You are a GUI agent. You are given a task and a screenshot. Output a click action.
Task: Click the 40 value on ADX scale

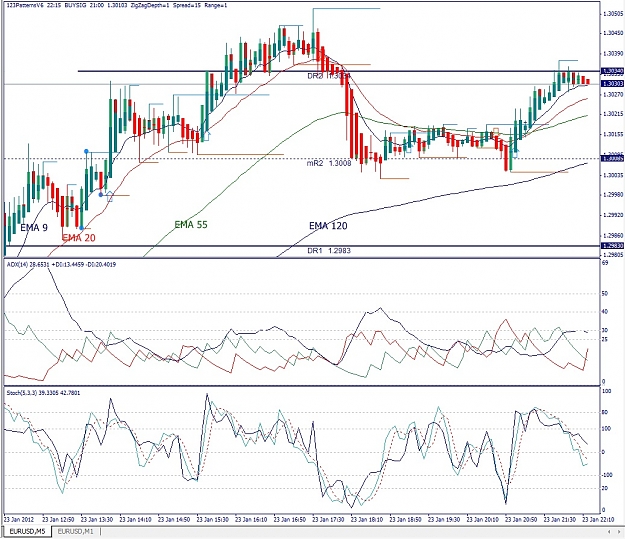pos(605,312)
